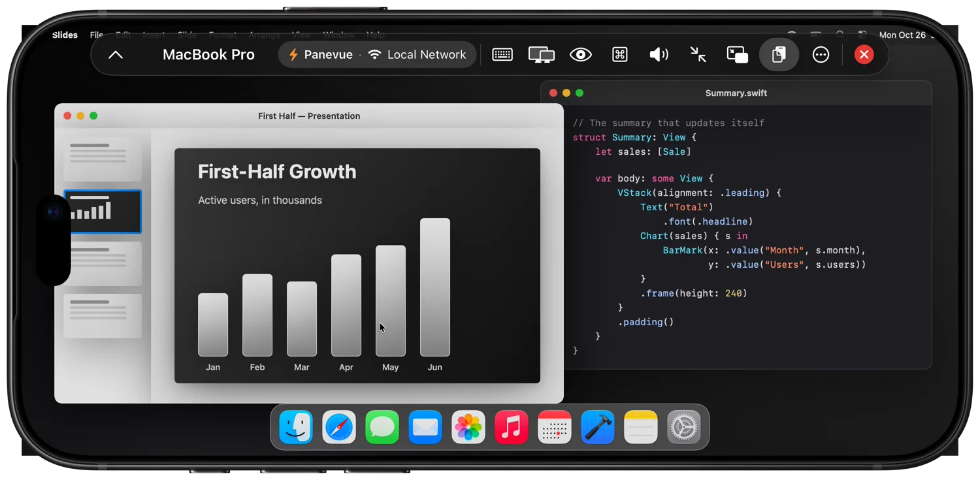The height and width of the screenshot is (480, 980).
Task: Click the Jun bar in the chart
Action: pos(435,287)
